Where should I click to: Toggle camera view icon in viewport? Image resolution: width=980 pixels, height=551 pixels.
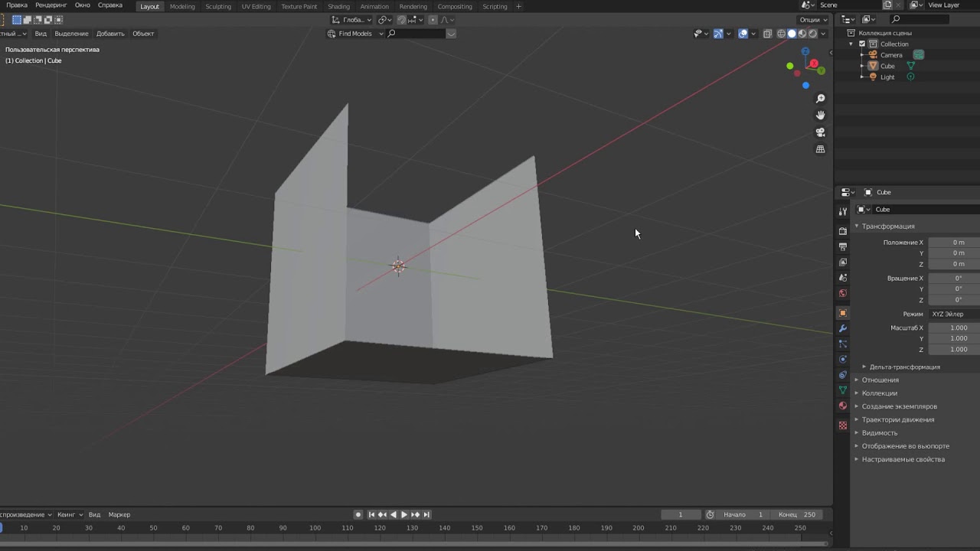coord(821,132)
